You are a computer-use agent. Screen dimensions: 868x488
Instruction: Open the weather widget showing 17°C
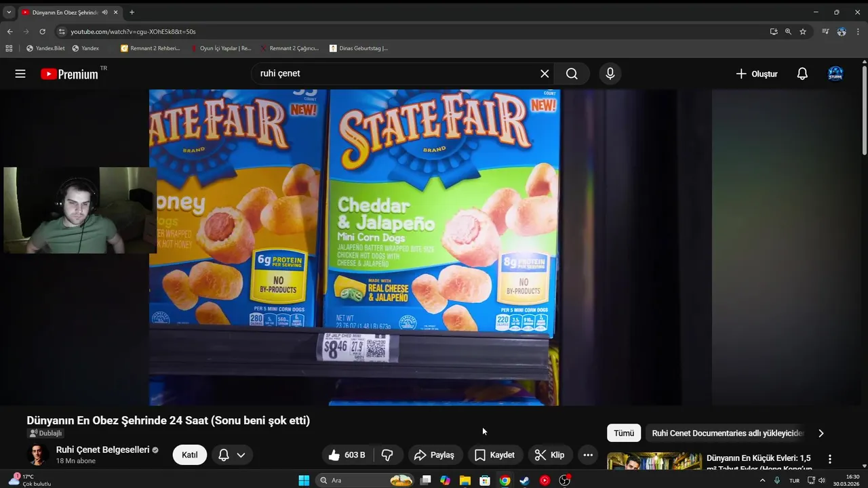30,481
